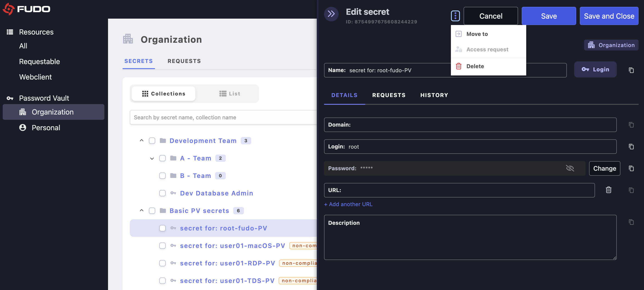Open the REQUESTS tab in Edit secret
Image resolution: width=644 pixels, height=290 pixels.
click(389, 95)
